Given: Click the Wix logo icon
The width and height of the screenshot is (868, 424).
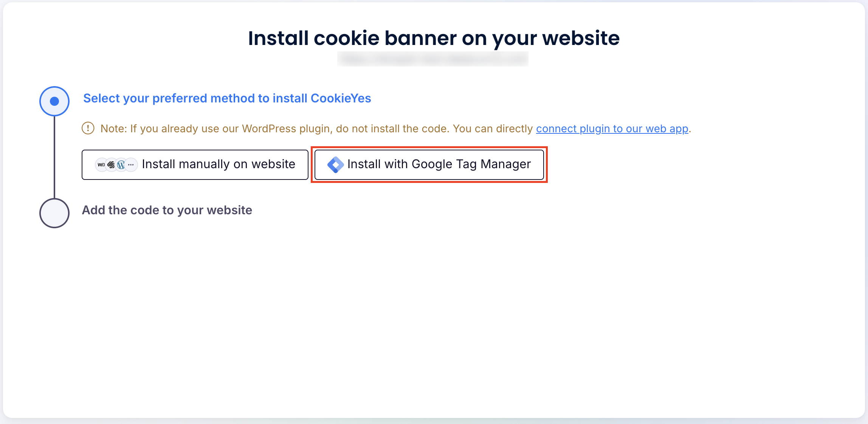Looking at the screenshot, I should [x=101, y=165].
